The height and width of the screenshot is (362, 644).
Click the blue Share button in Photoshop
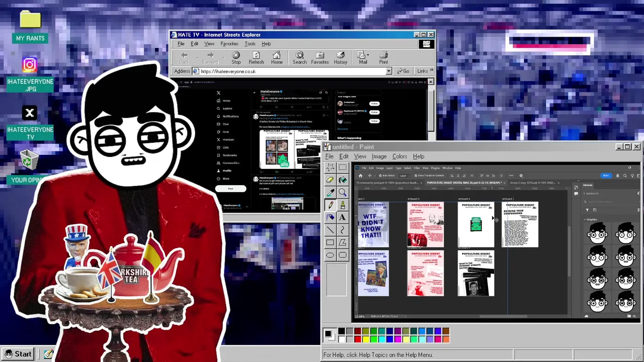pyautogui.click(x=606, y=175)
